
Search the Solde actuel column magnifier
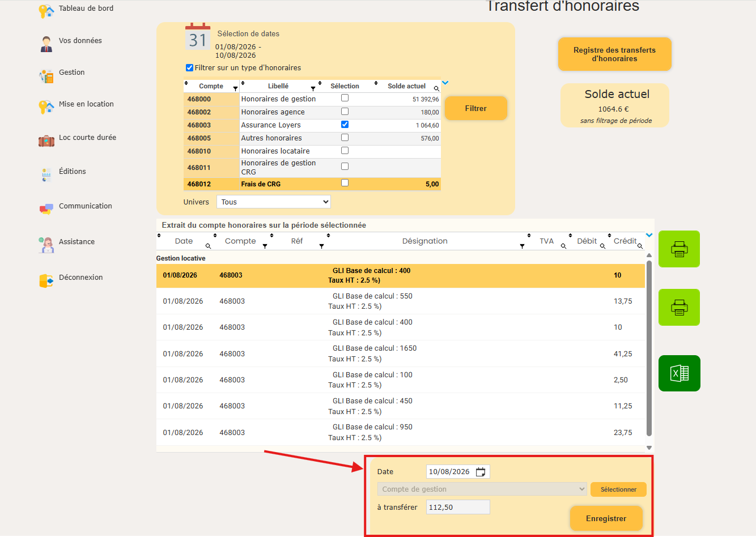click(436, 89)
